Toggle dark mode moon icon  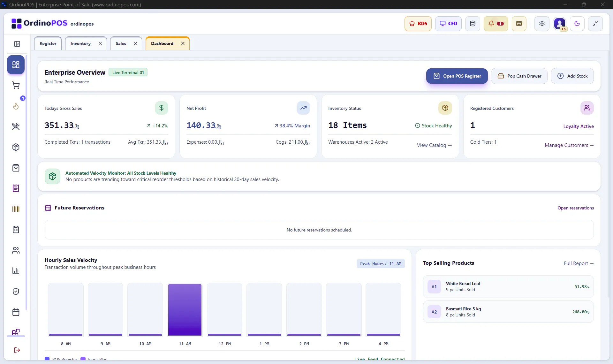577,24
